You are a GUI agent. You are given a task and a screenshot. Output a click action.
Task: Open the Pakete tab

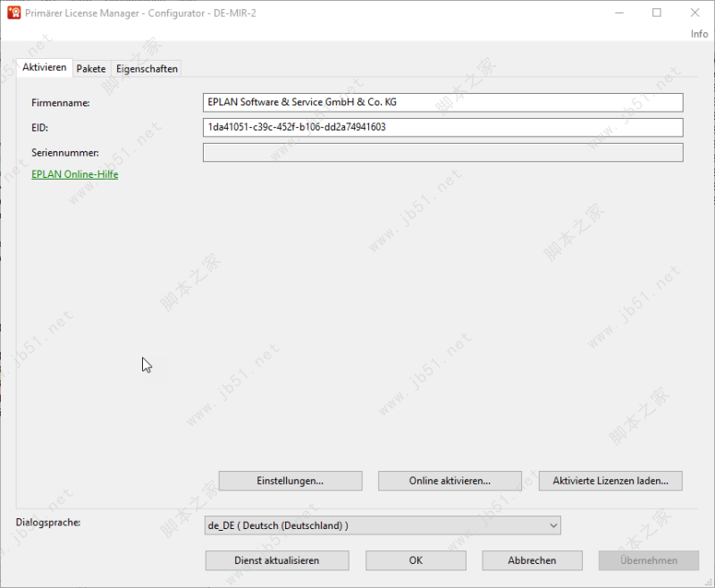[x=91, y=69]
